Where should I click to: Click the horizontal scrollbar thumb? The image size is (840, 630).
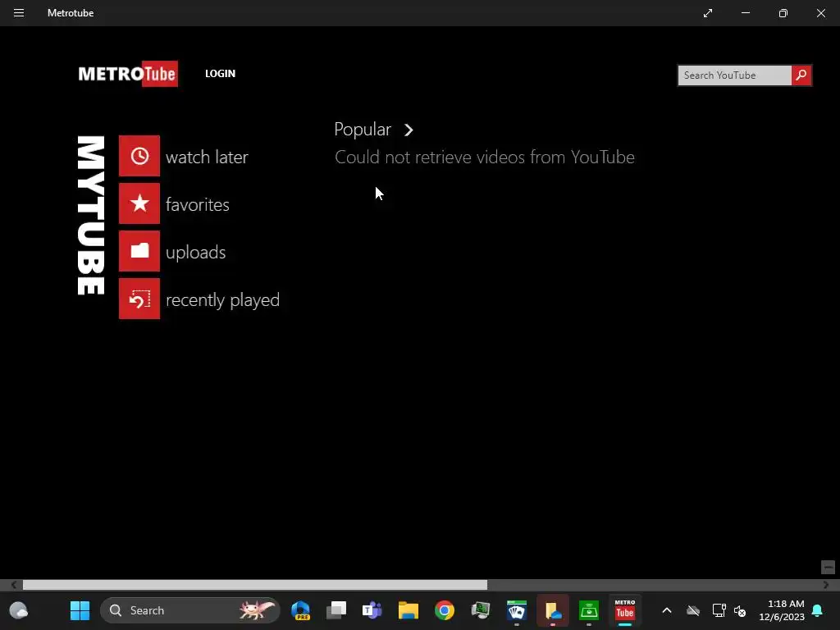(255, 585)
